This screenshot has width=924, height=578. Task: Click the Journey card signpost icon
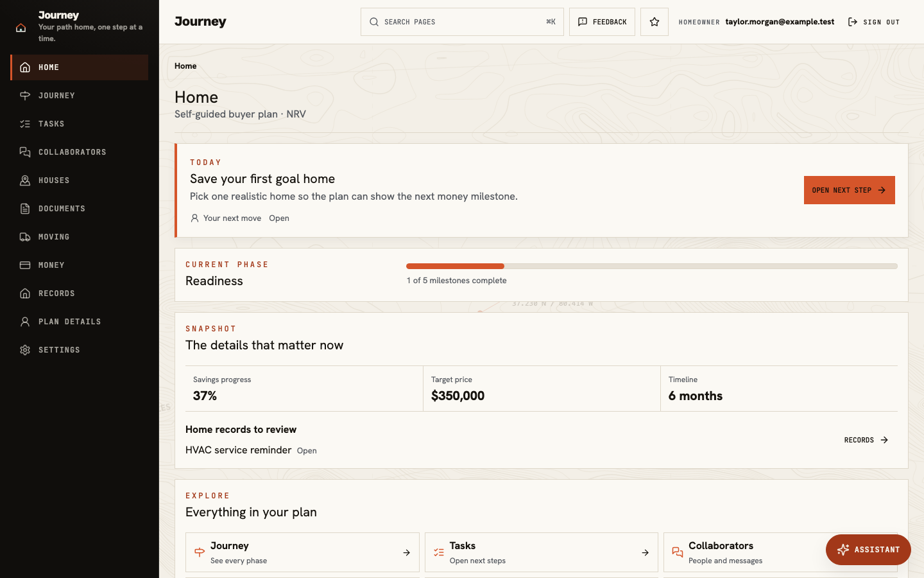(200, 552)
